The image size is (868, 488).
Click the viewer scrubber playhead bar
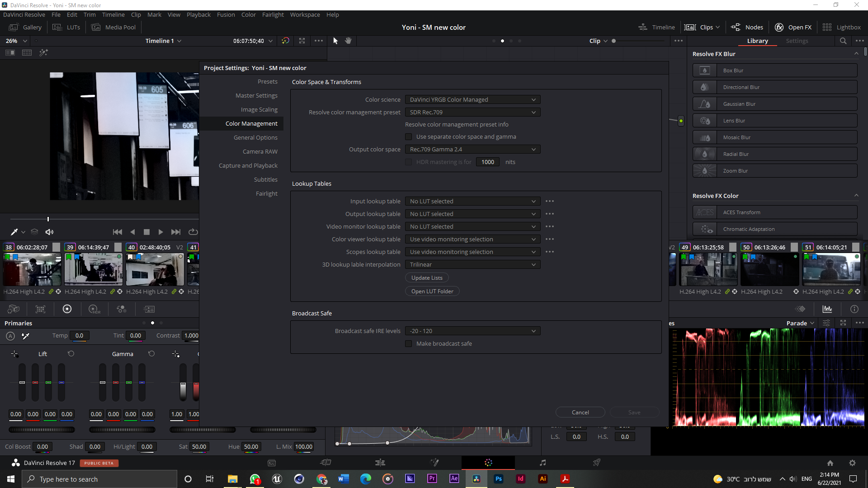tap(48, 219)
